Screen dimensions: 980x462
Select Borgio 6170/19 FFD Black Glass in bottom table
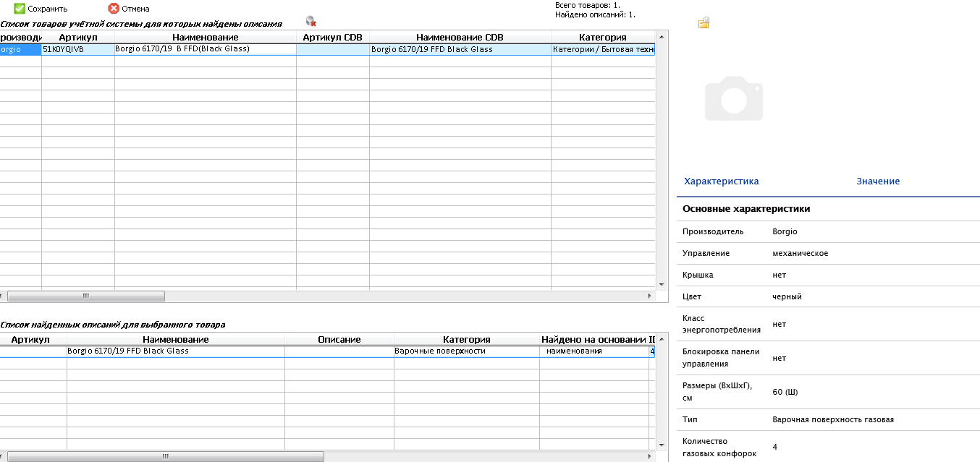pos(176,351)
